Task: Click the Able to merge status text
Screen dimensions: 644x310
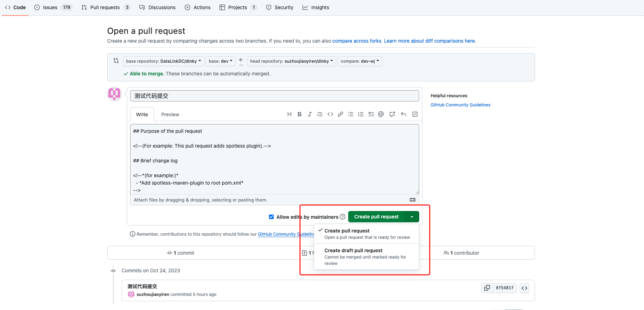Action: coord(147,74)
